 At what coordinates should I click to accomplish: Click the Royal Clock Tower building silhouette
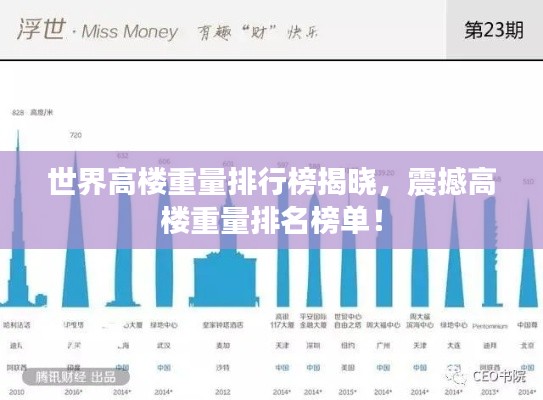[226, 249]
